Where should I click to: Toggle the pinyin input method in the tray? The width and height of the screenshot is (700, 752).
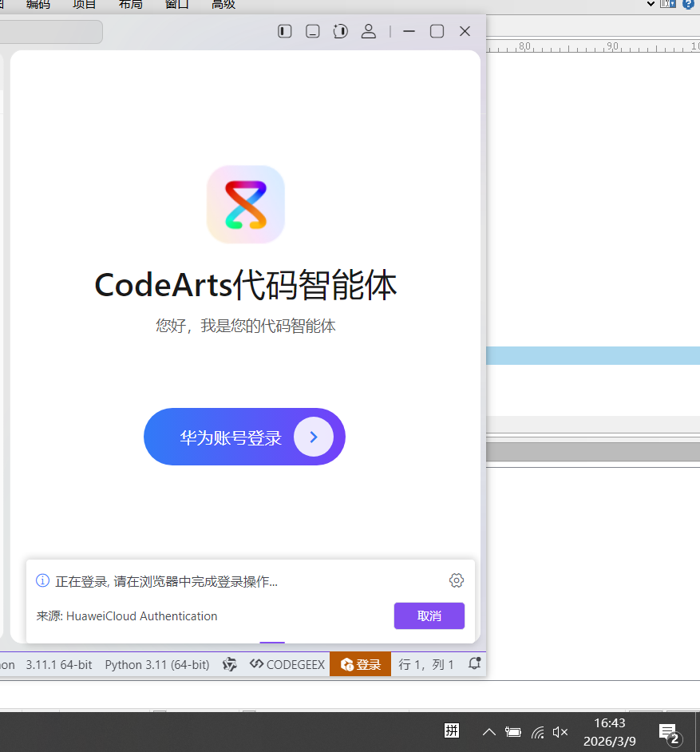click(x=451, y=730)
